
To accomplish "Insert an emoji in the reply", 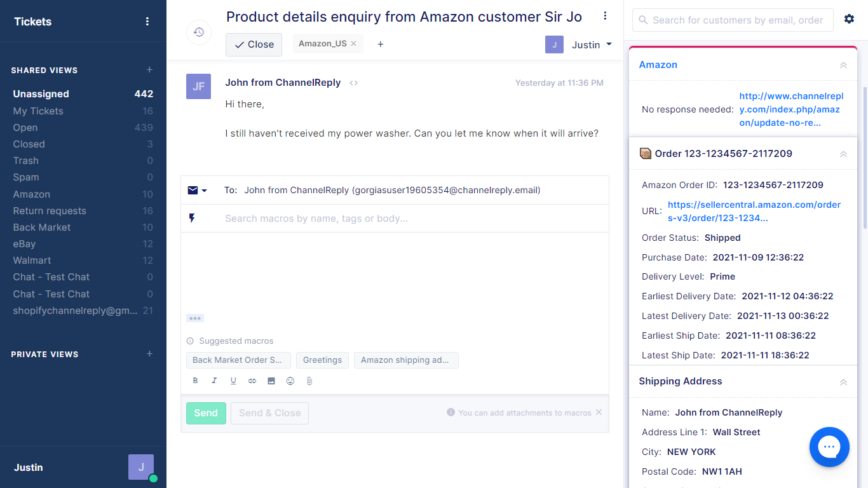I will tap(290, 381).
